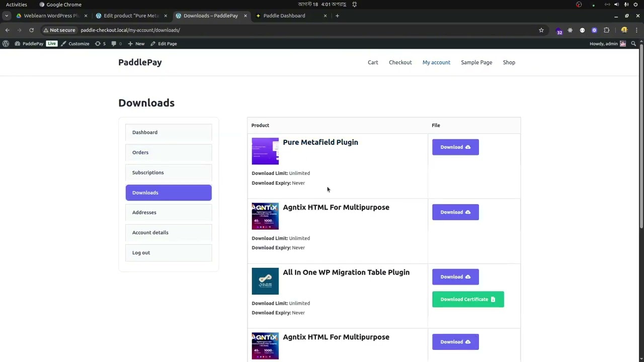This screenshot has height=362, width=644.
Task: Click the Live badge in admin bar
Action: (x=52, y=44)
